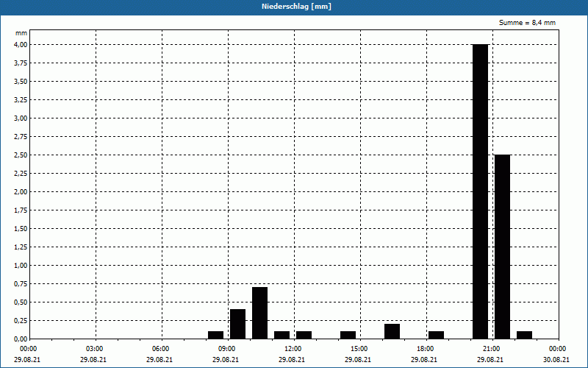588x368 pixels.
Task: Click the 2,00 y-axis value
Action: point(21,192)
